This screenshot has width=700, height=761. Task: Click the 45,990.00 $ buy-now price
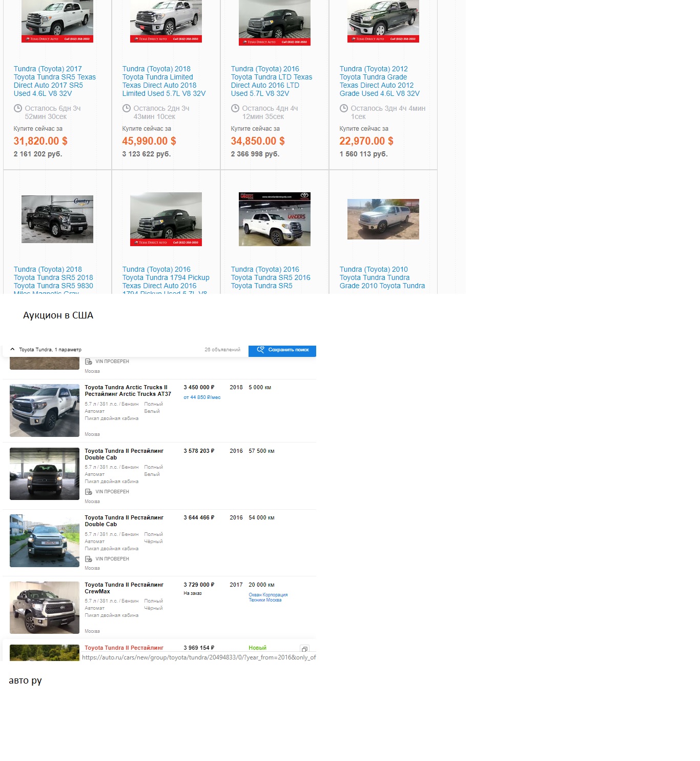click(x=149, y=141)
